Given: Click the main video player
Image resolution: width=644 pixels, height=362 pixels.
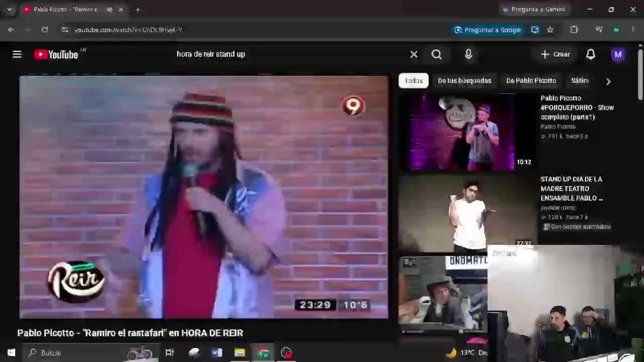Looking at the screenshot, I should click(x=204, y=197).
